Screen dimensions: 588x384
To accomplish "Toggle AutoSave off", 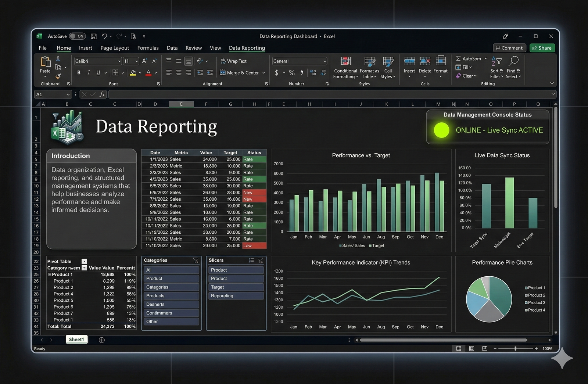I will [77, 36].
